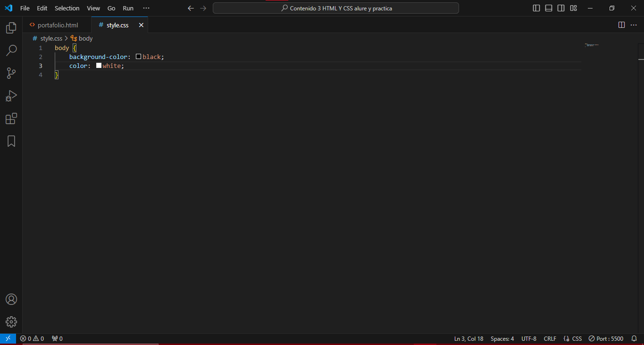Click the command center search box
Screen dimensions: 644x345
(336, 8)
